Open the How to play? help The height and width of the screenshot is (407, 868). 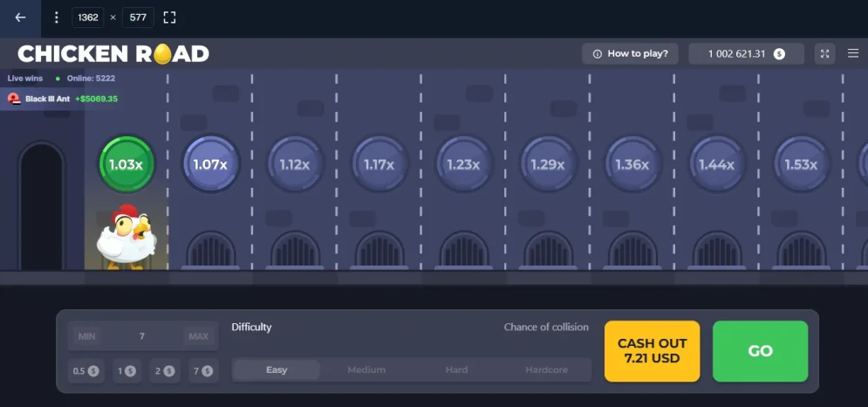[630, 54]
